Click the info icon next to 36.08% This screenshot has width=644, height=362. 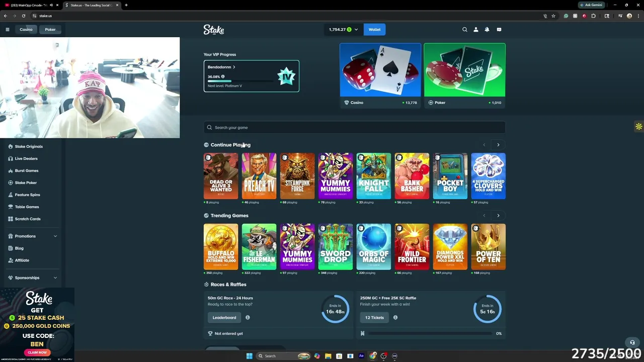coord(223,76)
